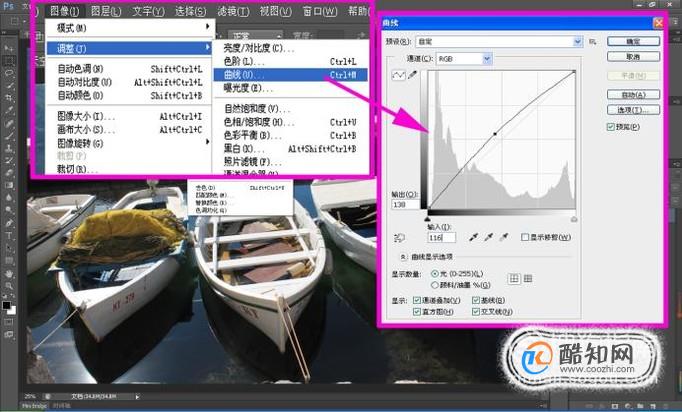Click the black point slider under the curve
682x412 pixels.
tap(428, 219)
